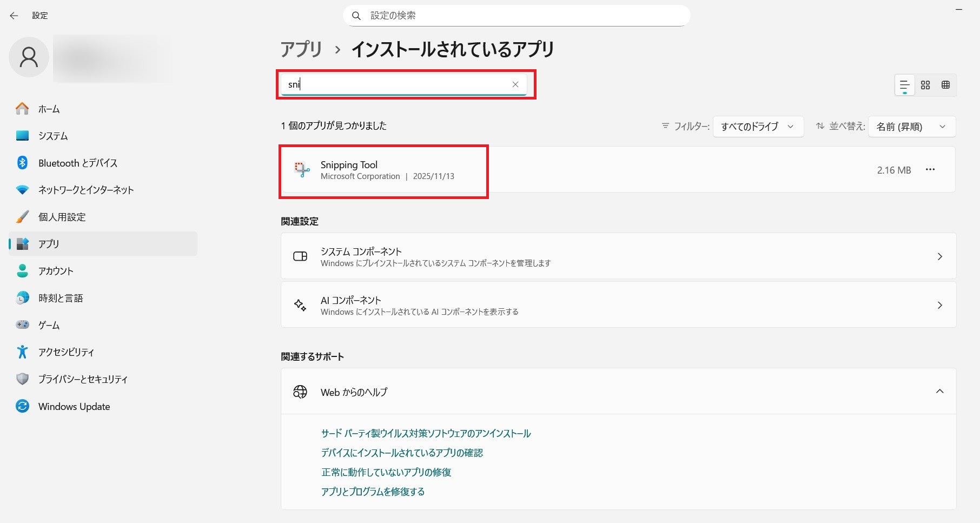Open the three-dot menu for Snipping Tool

pyautogui.click(x=930, y=170)
